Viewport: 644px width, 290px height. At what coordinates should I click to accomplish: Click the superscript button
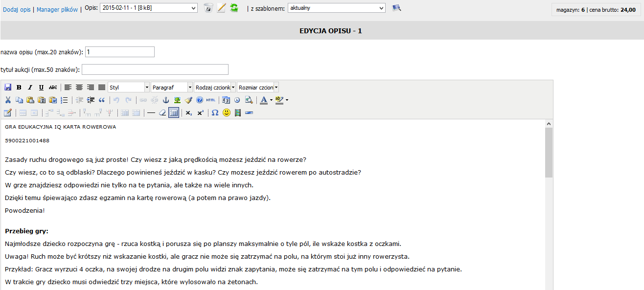tap(200, 113)
